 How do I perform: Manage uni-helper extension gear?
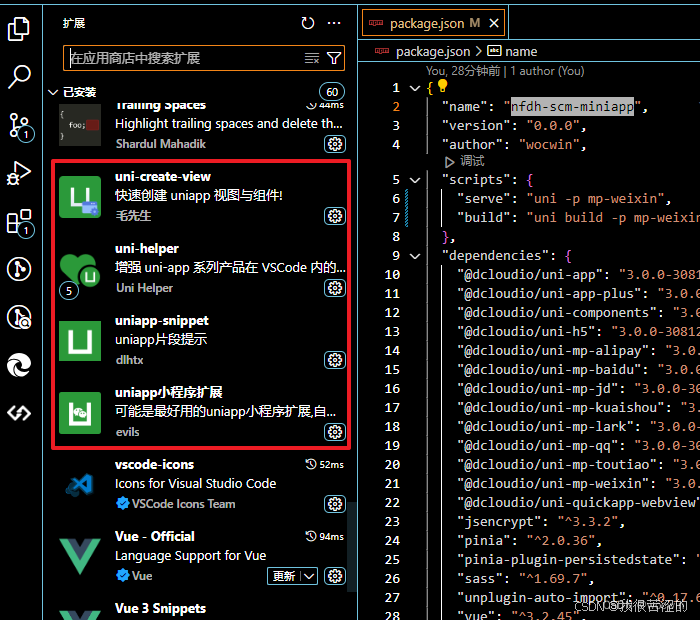(335, 288)
